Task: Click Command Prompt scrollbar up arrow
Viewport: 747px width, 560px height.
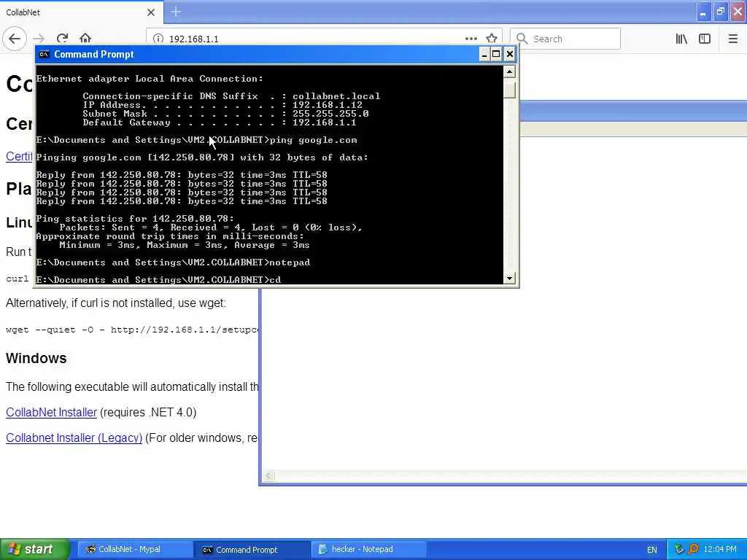Action: pyautogui.click(x=509, y=72)
